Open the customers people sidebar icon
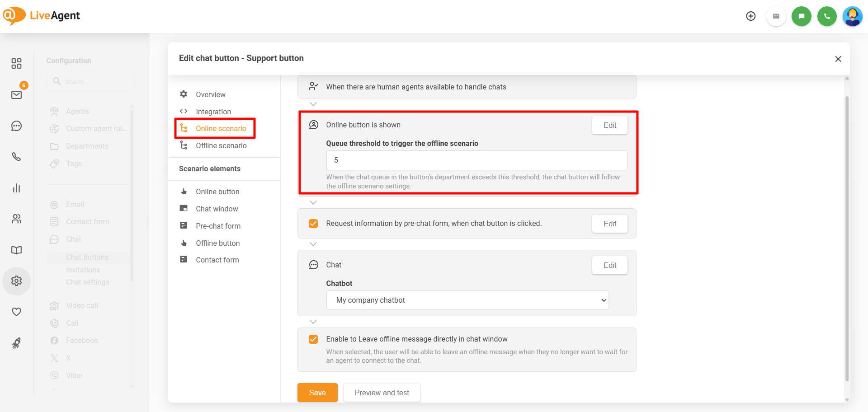This screenshot has height=412, width=868. click(17, 219)
